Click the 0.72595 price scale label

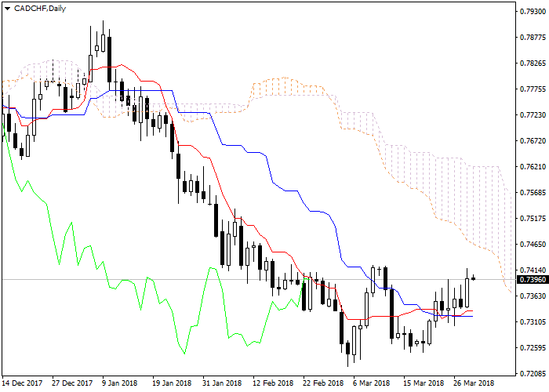click(533, 348)
